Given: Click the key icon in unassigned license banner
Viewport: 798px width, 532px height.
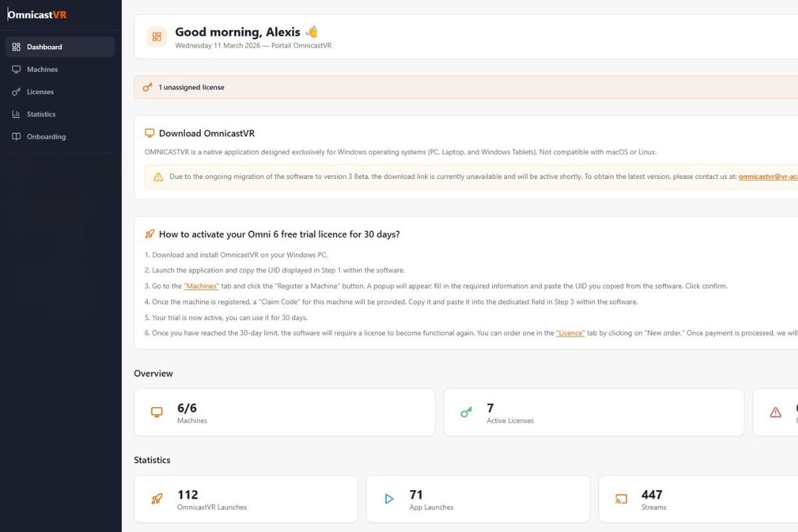Looking at the screenshot, I should pos(148,87).
